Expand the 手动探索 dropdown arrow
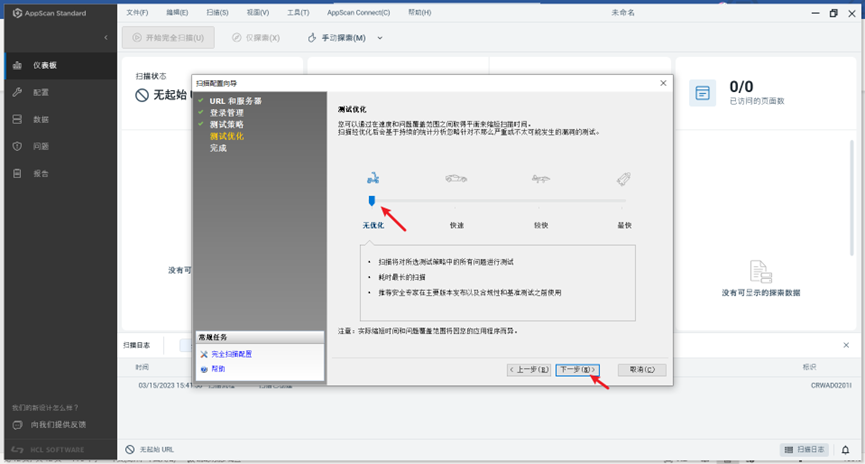Image resolution: width=865 pixels, height=464 pixels. [380, 38]
